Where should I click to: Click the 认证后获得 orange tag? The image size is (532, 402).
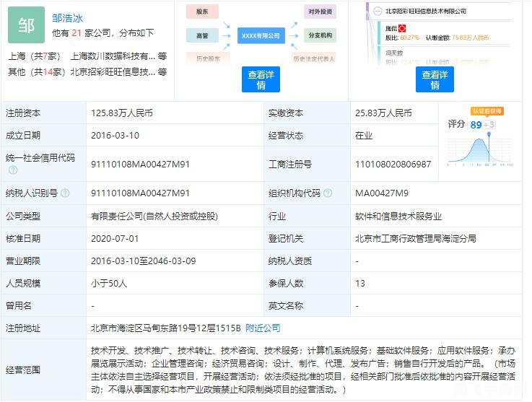tap(487, 111)
